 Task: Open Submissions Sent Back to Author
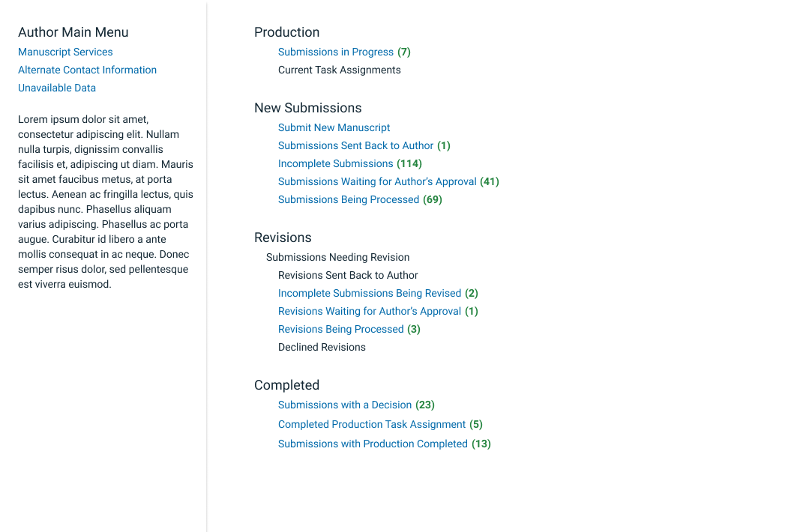(x=364, y=145)
